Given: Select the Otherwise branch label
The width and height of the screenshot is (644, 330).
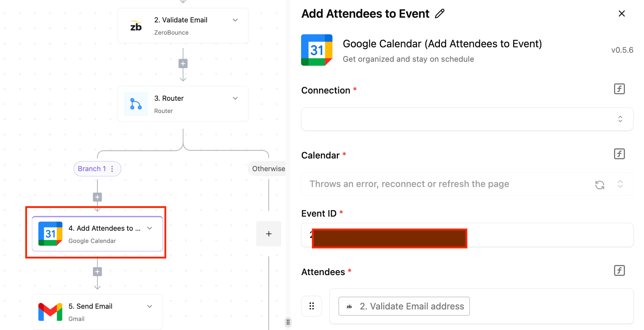Looking at the screenshot, I should point(268,169).
